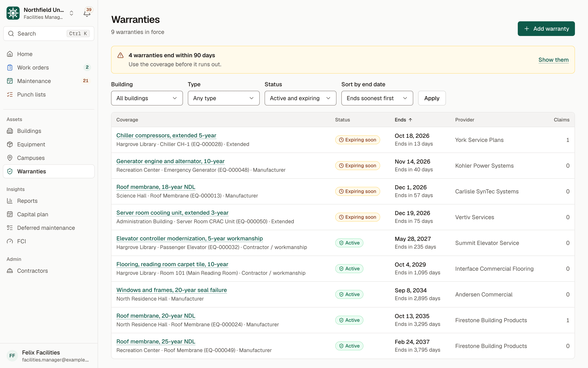Viewport: 588px width, 368px height.
Task: Open Chiller compressors, extended 5-year warranty
Action: tap(166, 135)
